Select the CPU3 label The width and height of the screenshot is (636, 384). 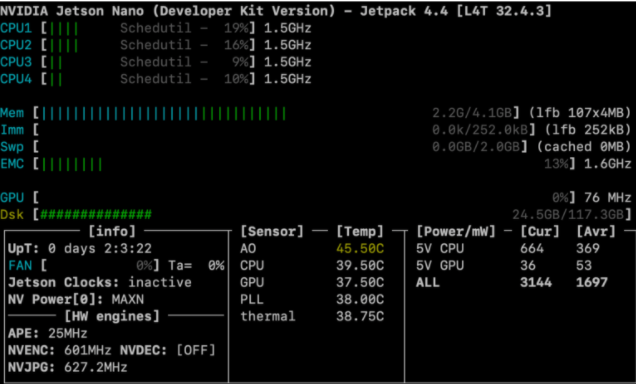click(x=16, y=62)
